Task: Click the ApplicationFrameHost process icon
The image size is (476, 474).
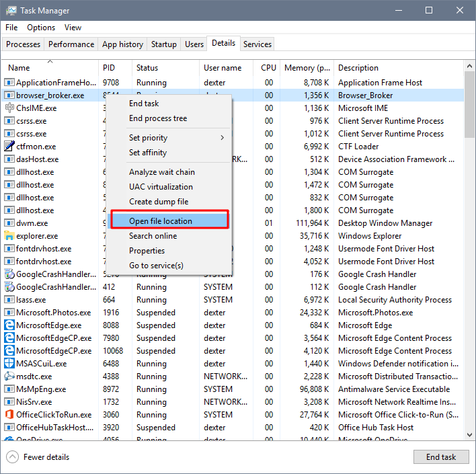Action: click(x=9, y=82)
